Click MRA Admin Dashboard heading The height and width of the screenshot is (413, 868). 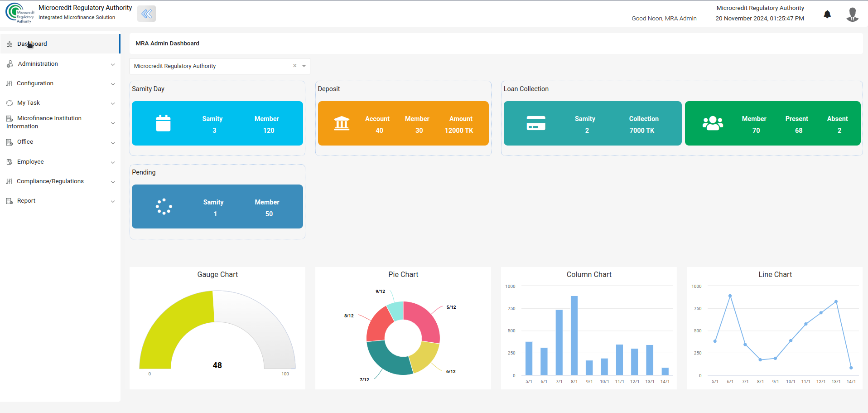coord(167,44)
